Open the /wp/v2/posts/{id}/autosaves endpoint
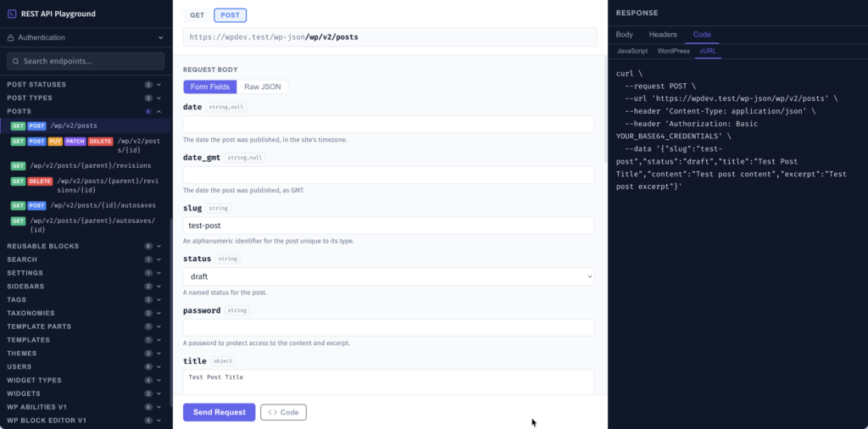The image size is (868, 429). click(x=86, y=205)
